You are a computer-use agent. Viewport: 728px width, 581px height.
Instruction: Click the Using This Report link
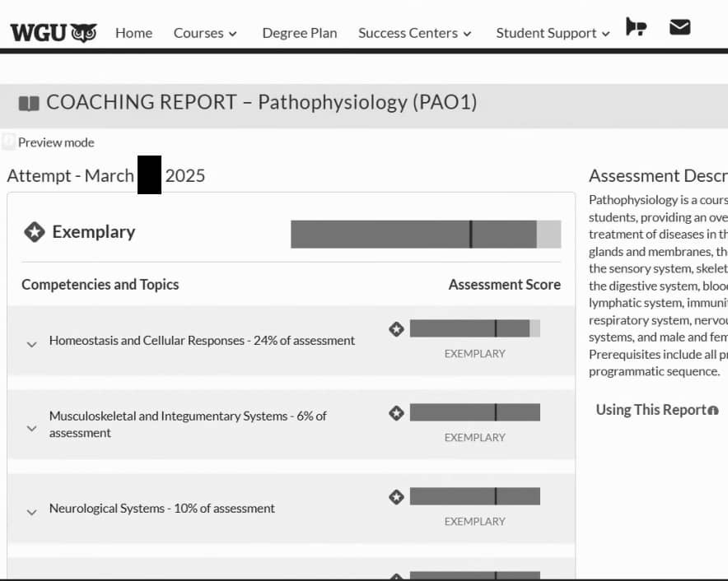(651, 410)
